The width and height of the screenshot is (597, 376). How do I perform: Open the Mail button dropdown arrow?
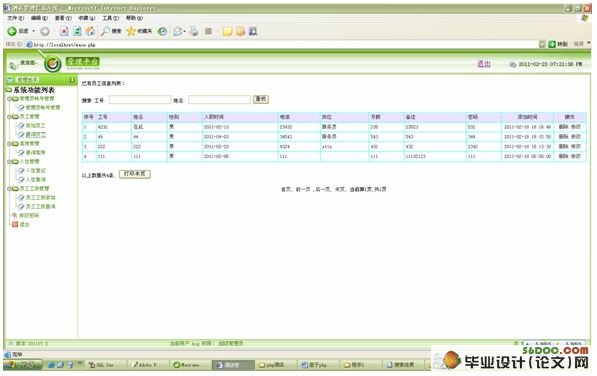(185, 31)
